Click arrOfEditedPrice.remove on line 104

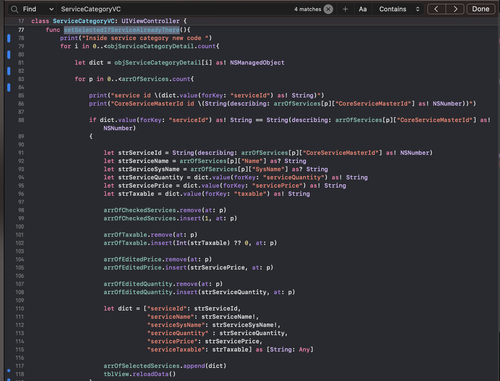point(145,259)
